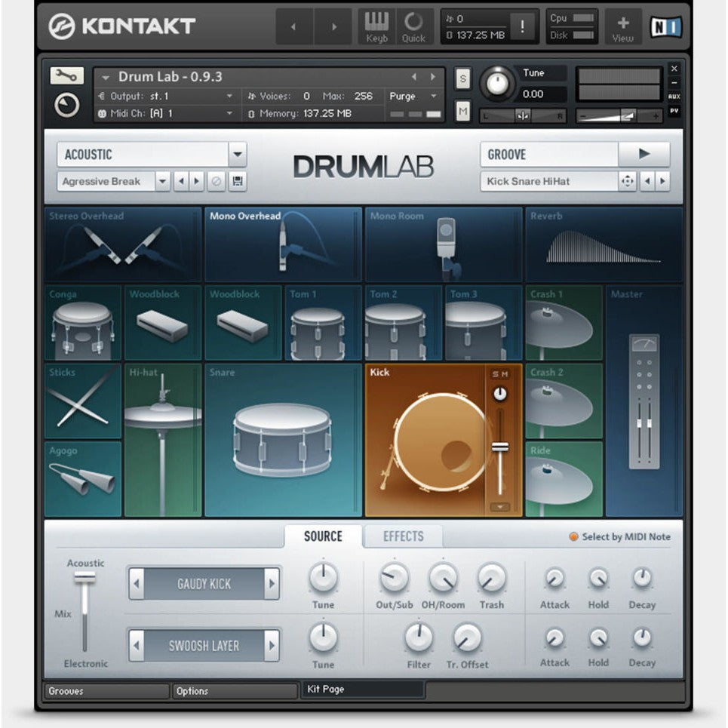The width and height of the screenshot is (728, 728).
Task: Select the Snare drum pad
Action: [x=279, y=438]
